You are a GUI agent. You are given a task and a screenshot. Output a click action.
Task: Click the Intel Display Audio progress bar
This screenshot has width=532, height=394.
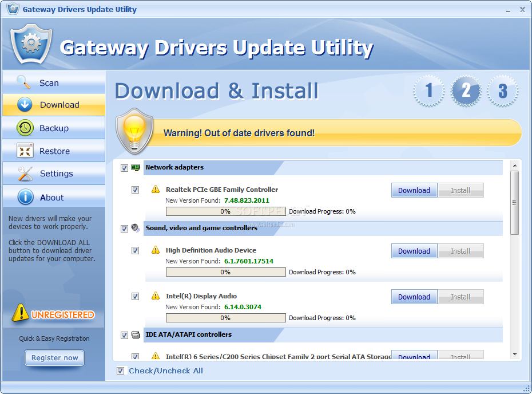(x=225, y=318)
